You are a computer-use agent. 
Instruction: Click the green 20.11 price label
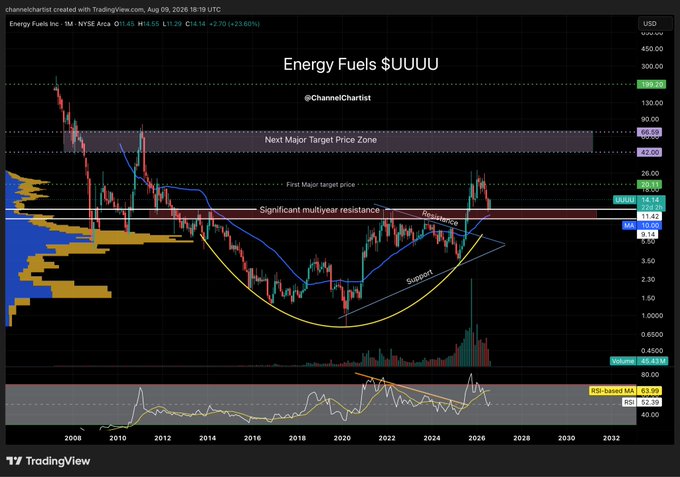[649, 185]
